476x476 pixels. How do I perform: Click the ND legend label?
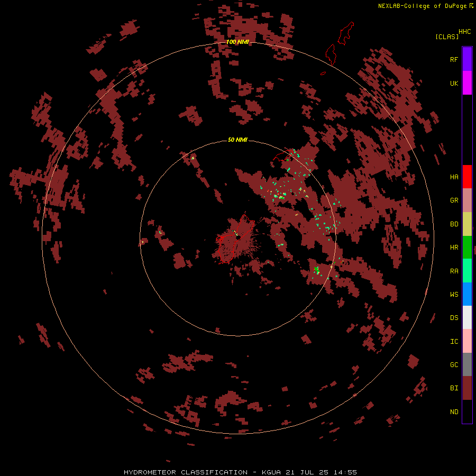[454, 412]
